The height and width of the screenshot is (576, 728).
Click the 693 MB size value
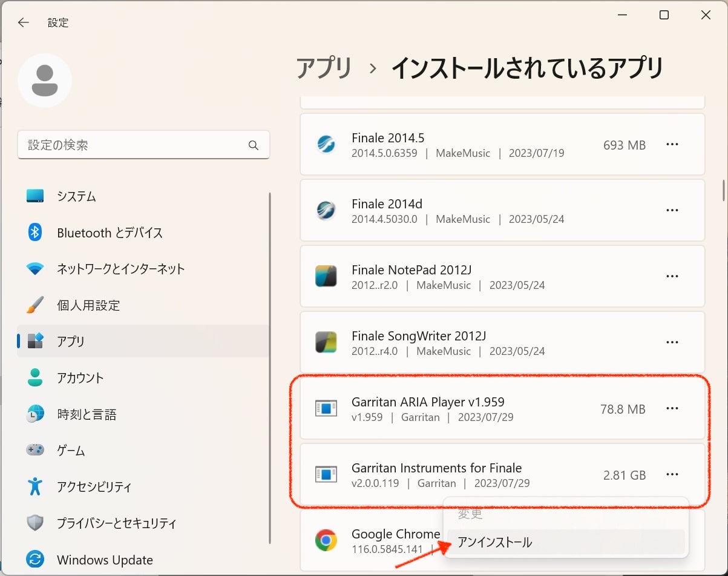625,145
